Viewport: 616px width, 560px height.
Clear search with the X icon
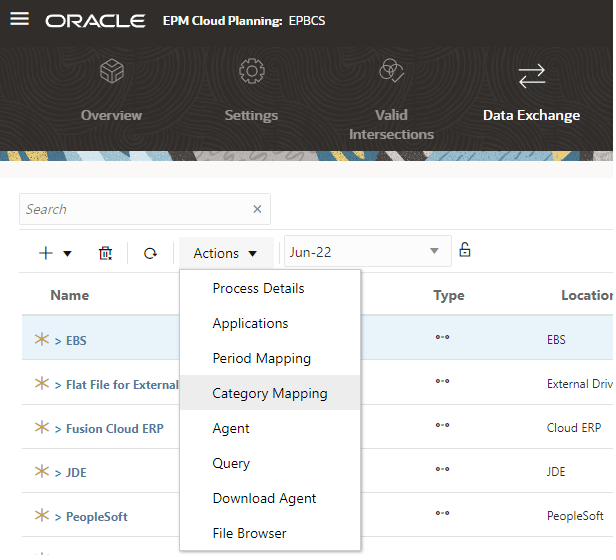pos(257,209)
